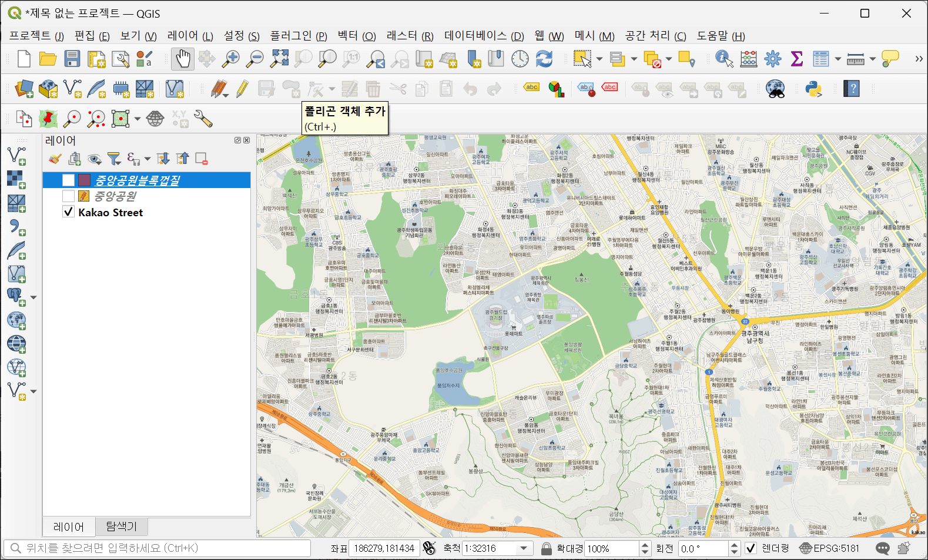The height and width of the screenshot is (560, 928).
Task: Click the Manage Map Themes eye icon
Action: [94, 159]
